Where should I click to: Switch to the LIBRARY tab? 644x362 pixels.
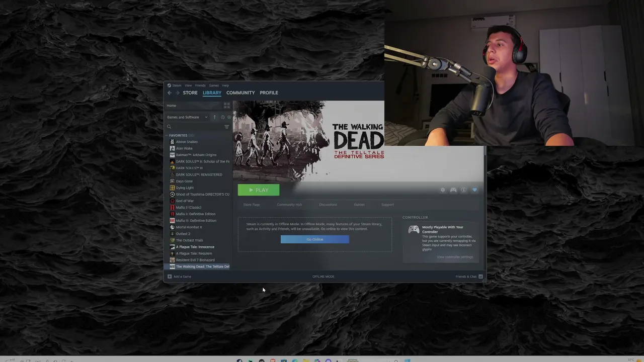tap(212, 93)
